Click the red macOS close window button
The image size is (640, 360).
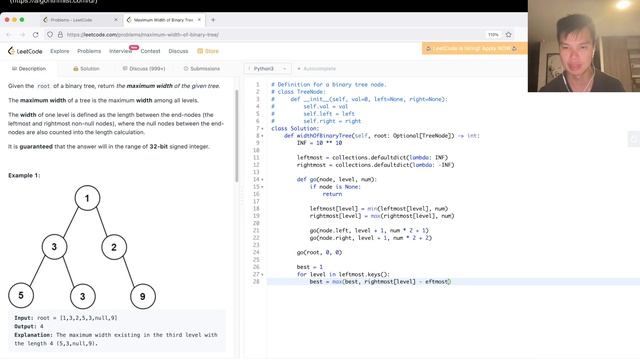pyautogui.click(x=7, y=20)
